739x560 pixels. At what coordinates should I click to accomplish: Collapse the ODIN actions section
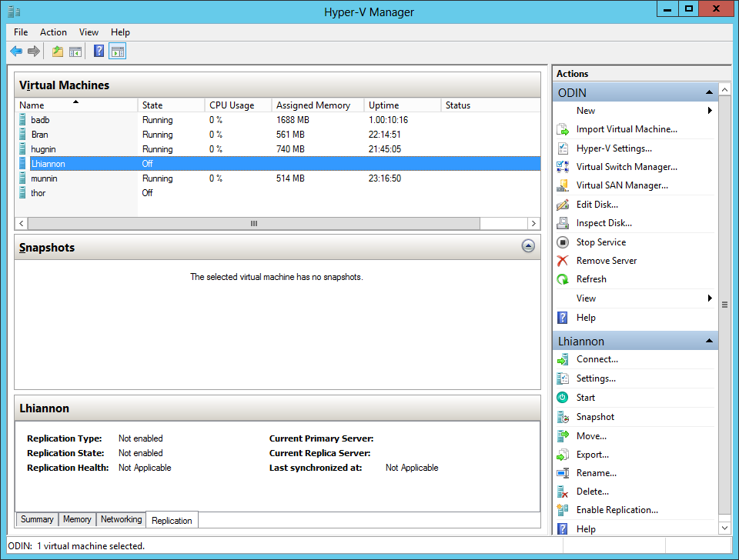pyautogui.click(x=709, y=92)
